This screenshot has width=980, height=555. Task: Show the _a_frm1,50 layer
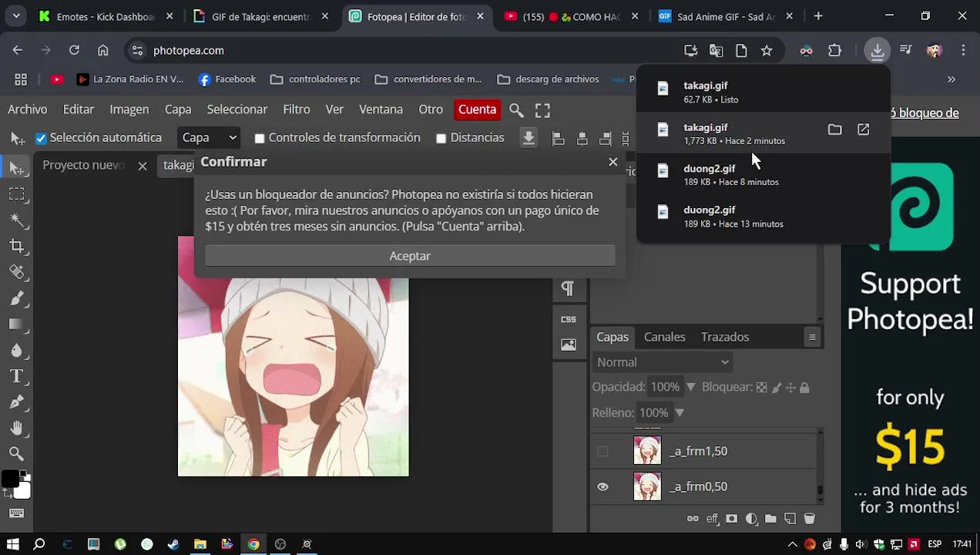(x=602, y=452)
